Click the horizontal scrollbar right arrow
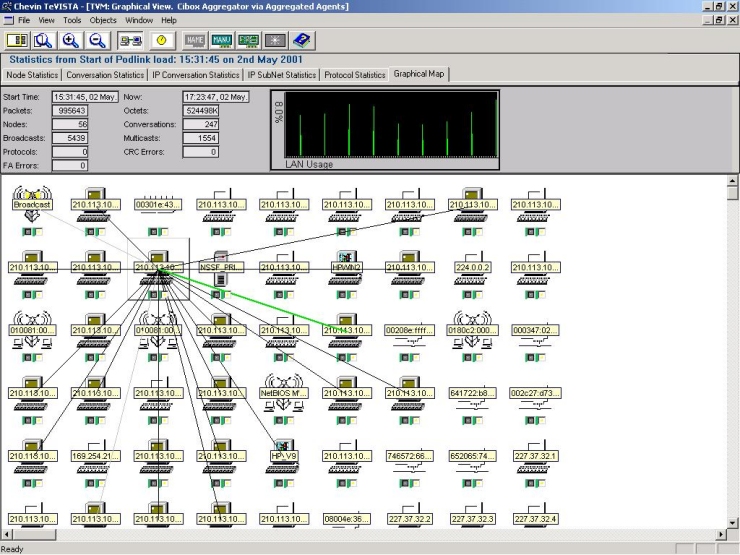740x555 pixels. point(721,534)
